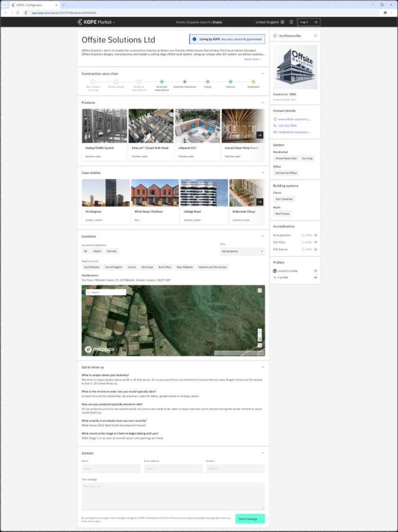Click the globe icon beside United Kingdom
398x532 pixels.
pyautogui.click(x=283, y=22)
